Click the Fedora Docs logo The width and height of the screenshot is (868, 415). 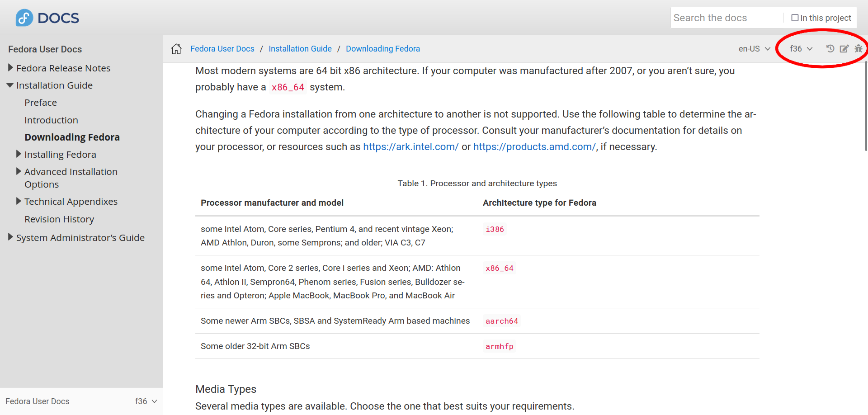coord(47,18)
